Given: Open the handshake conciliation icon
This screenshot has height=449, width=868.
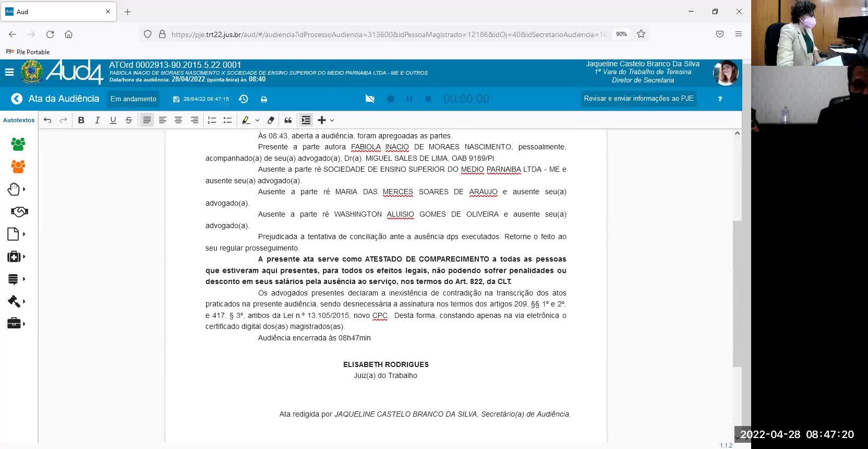Looking at the screenshot, I should coord(19,211).
